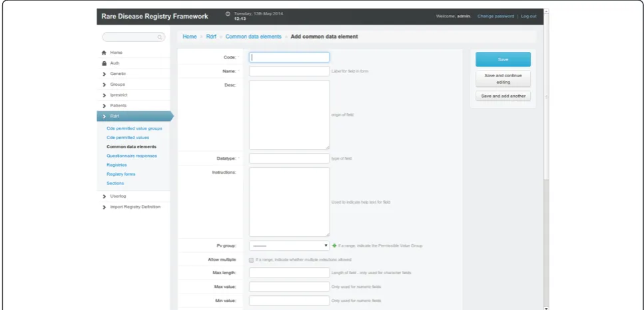Focus the Min value field
Viewport: 644px width, 310px height.
pos(289,301)
